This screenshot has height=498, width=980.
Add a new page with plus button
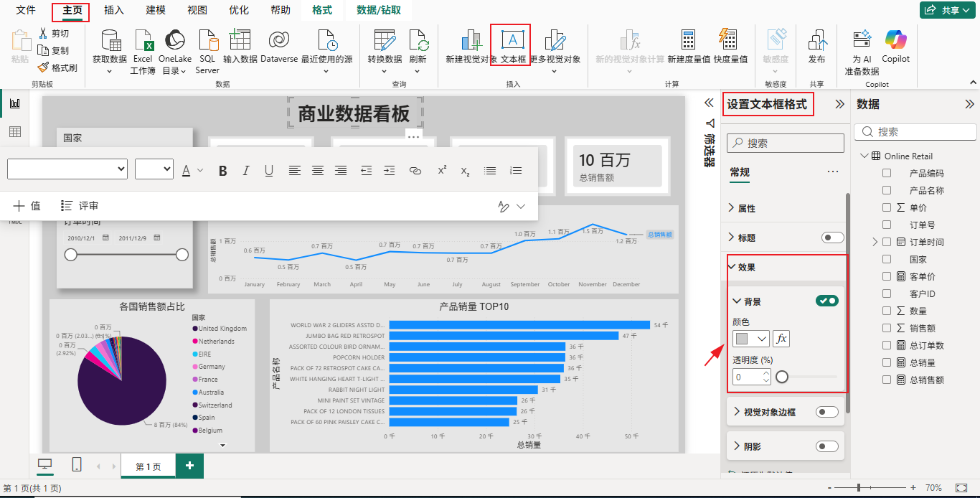(x=189, y=466)
